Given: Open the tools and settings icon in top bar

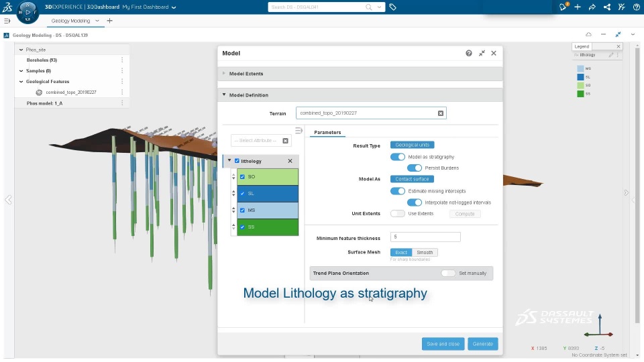Looking at the screenshot, I should (x=621, y=7).
